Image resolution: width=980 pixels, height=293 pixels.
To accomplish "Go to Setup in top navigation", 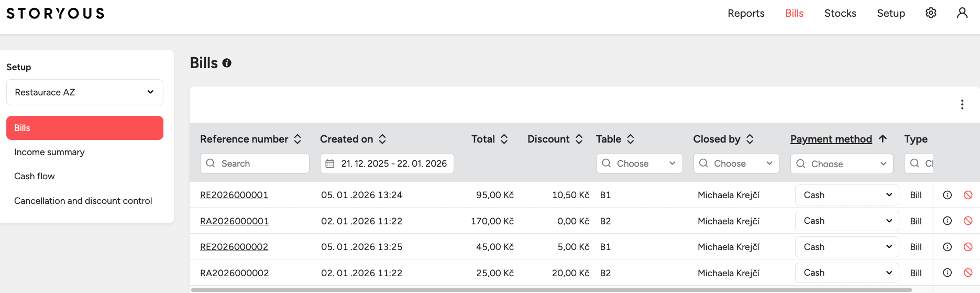I will tap(891, 13).
